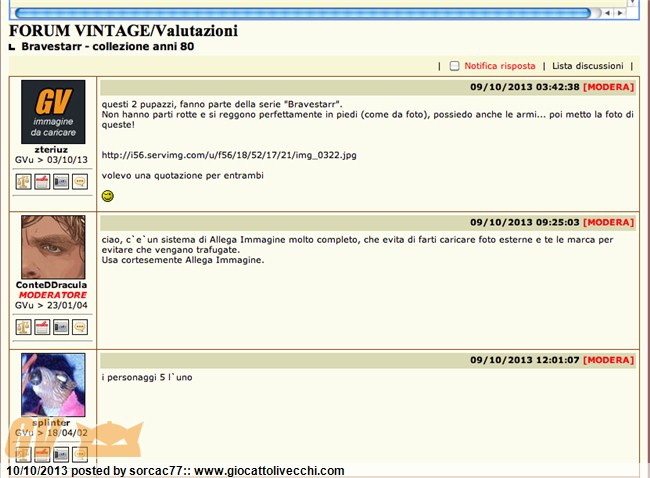Click the servimg.com img_0322.jpg URL text
The width and height of the screenshot is (650, 478).
coord(229,155)
